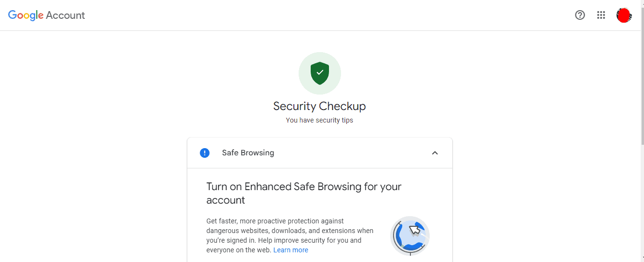Click the light green circle around shield
This screenshot has width=644, height=262.
320,73
